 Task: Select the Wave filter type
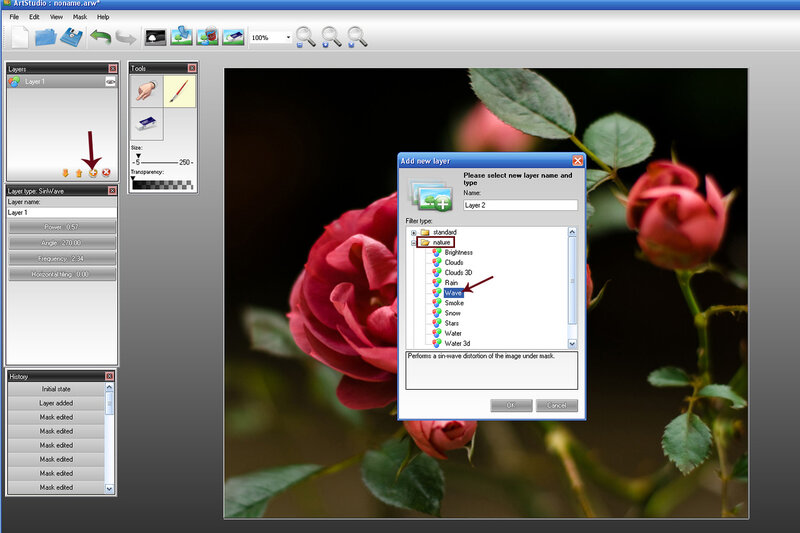(453, 293)
